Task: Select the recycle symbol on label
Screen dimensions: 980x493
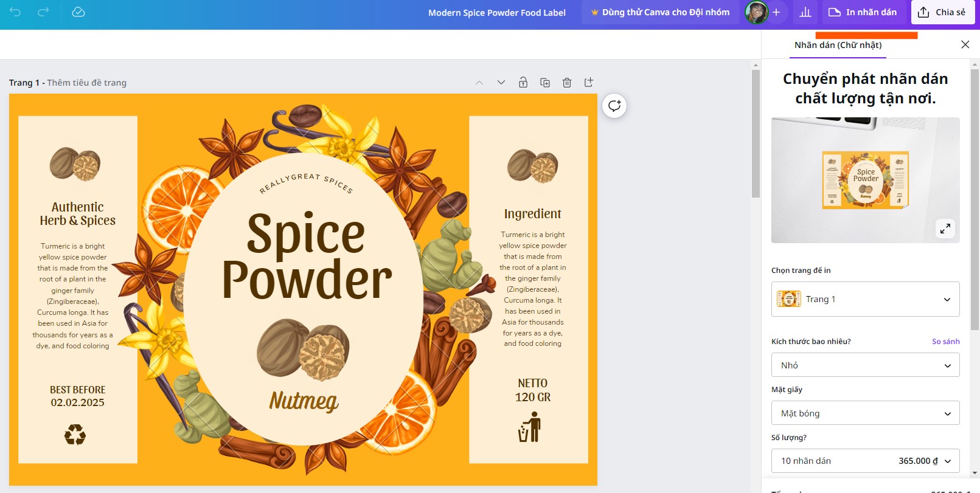Action: tap(75, 435)
